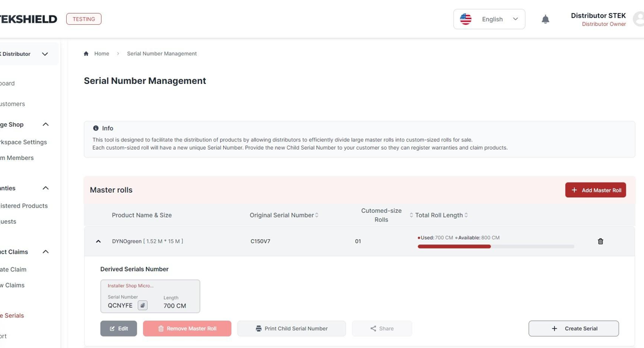Screen dimensions: 644x348
Task: Click the Edit button
Action: click(118, 328)
